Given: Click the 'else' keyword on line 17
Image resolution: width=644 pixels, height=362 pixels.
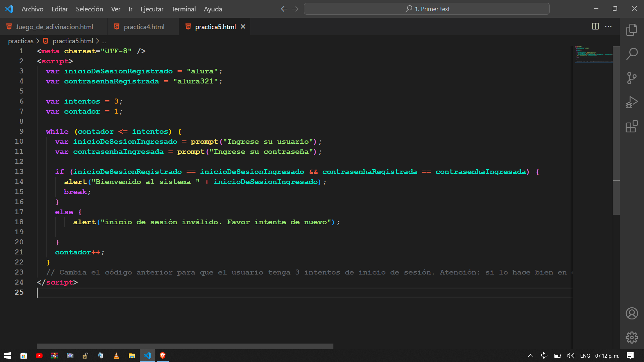Looking at the screenshot, I should tap(64, 212).
